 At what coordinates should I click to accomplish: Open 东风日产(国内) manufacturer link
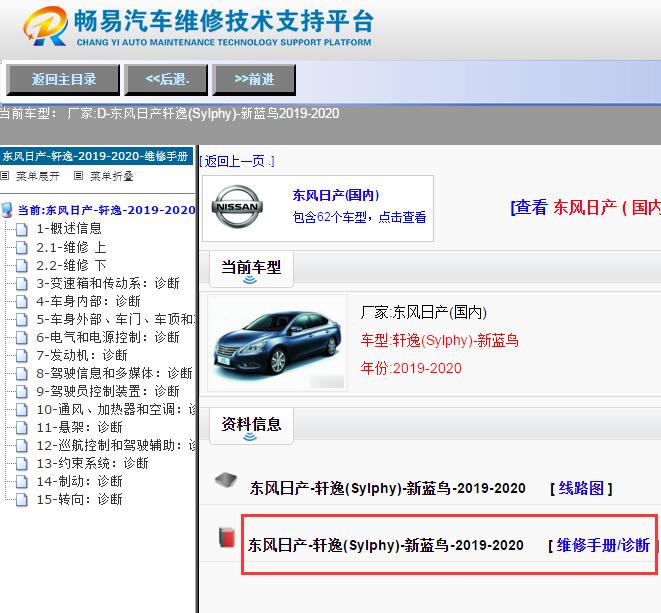tap(336, 195)
